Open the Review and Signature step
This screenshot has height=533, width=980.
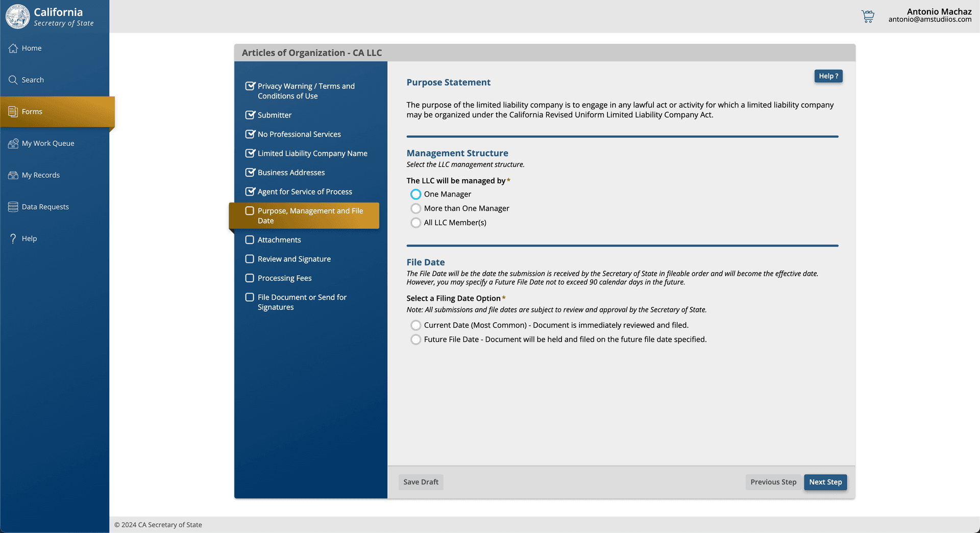coord(294,259)
